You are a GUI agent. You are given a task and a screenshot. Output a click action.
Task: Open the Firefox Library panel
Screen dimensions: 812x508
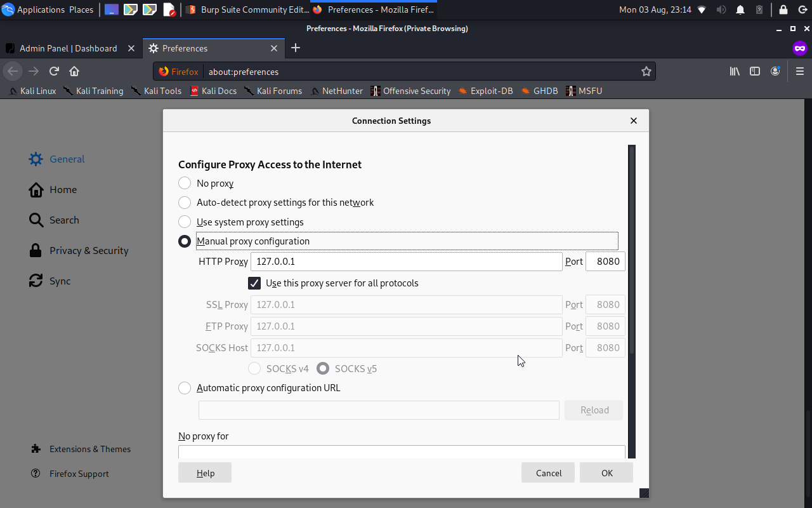tap(734, 71)
